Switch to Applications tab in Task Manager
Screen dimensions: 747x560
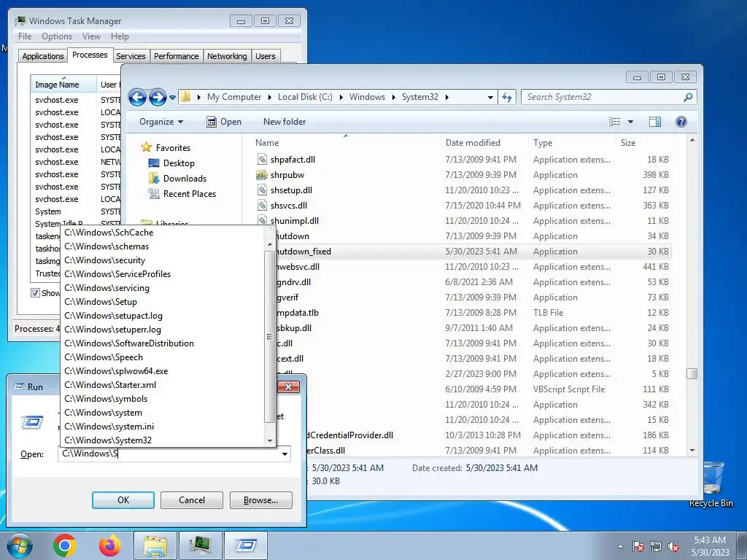[43, 56]
